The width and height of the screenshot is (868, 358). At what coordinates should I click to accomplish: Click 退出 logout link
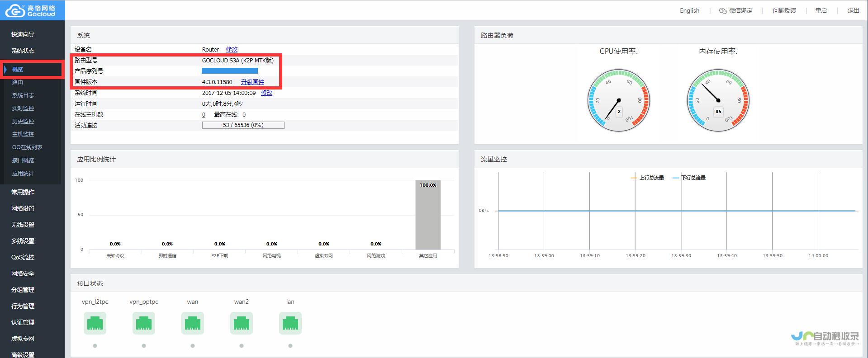click(x=854, y=10)
